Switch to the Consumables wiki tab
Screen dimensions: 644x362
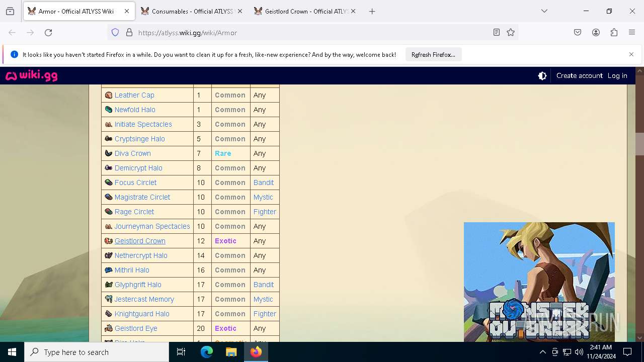point(191,11)
